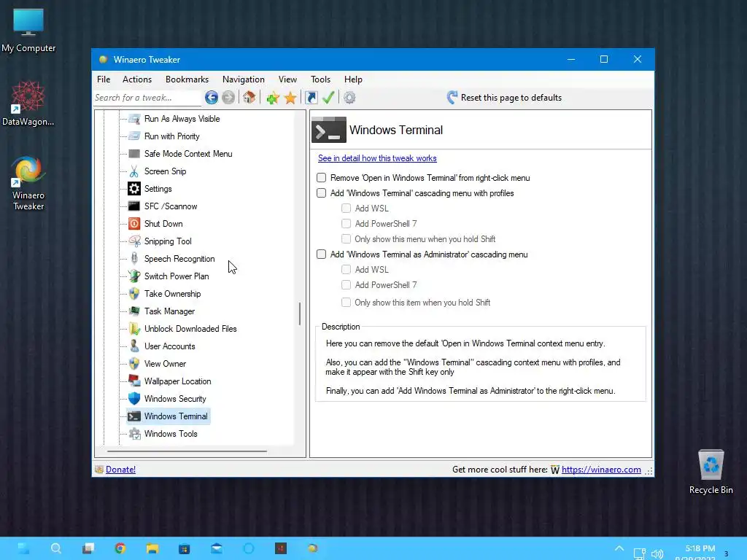Show hidden tray icons chevron

pyautogui.click(x=619, y=548)
